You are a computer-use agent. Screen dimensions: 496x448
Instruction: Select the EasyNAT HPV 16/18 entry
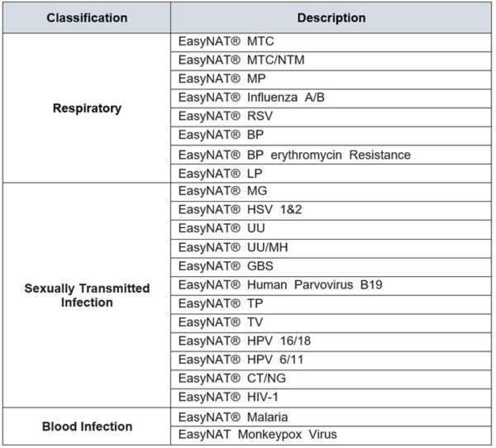pyautogui.click(x=233, y=341)
